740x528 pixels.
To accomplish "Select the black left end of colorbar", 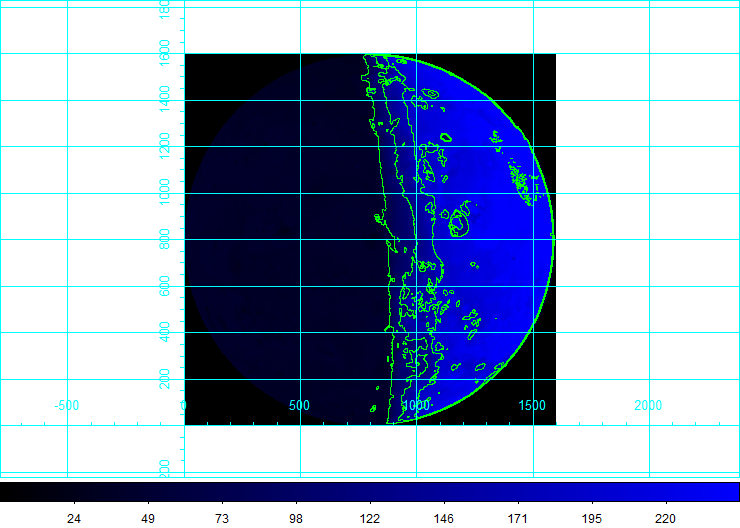I will (x=5, y=492).
